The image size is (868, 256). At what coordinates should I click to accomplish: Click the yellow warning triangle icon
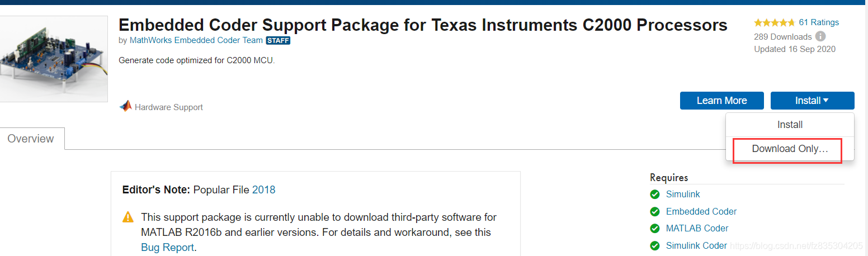click(x=129, y=217)
